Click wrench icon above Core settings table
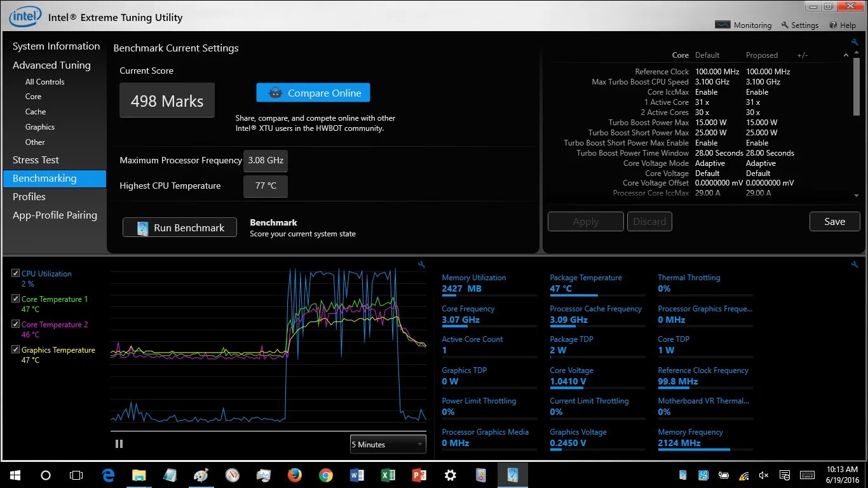 tap(855, 42)
